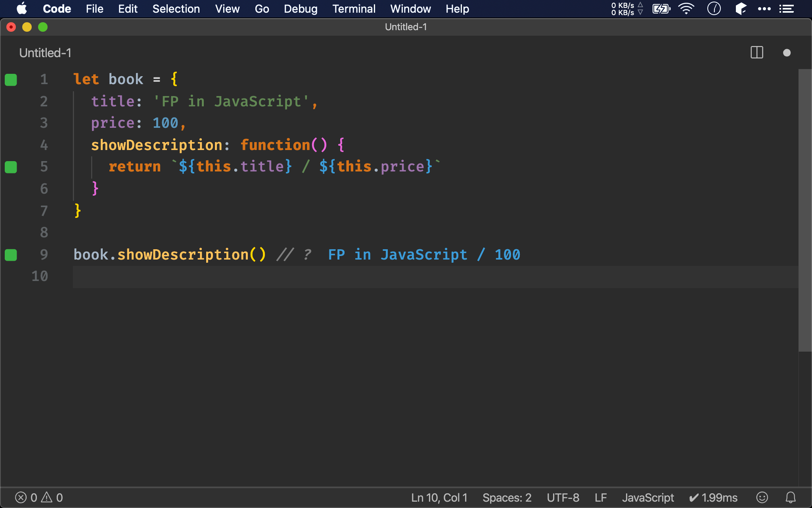Viewport: 812px width, 508px height.
Task: Open the Selection menu
Action: click(176, 9)
